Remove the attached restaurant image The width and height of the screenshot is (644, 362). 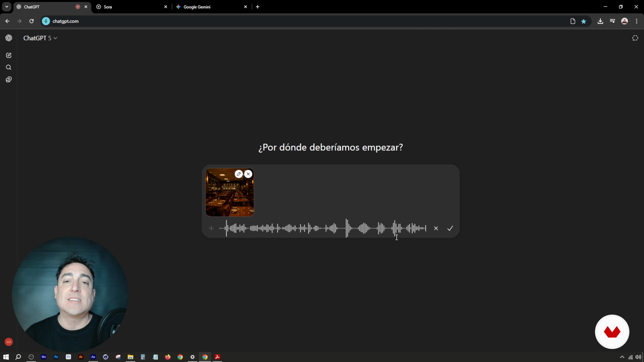[248, 174]
